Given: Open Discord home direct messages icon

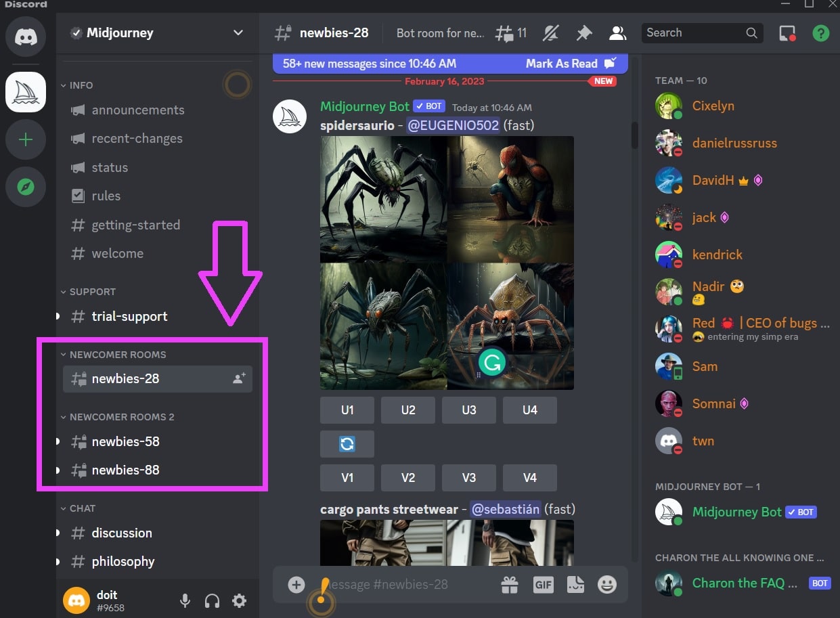Looking at the screenshot, I should [26, 36].
